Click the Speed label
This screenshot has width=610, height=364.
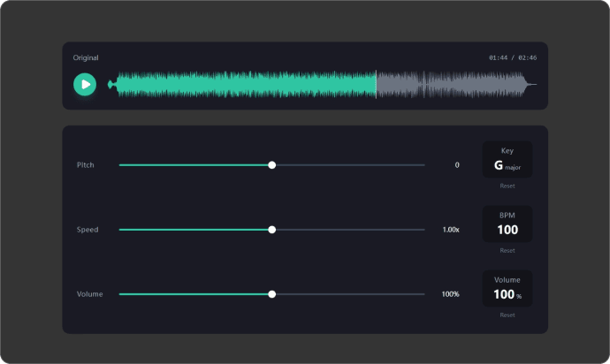point(88,230)
